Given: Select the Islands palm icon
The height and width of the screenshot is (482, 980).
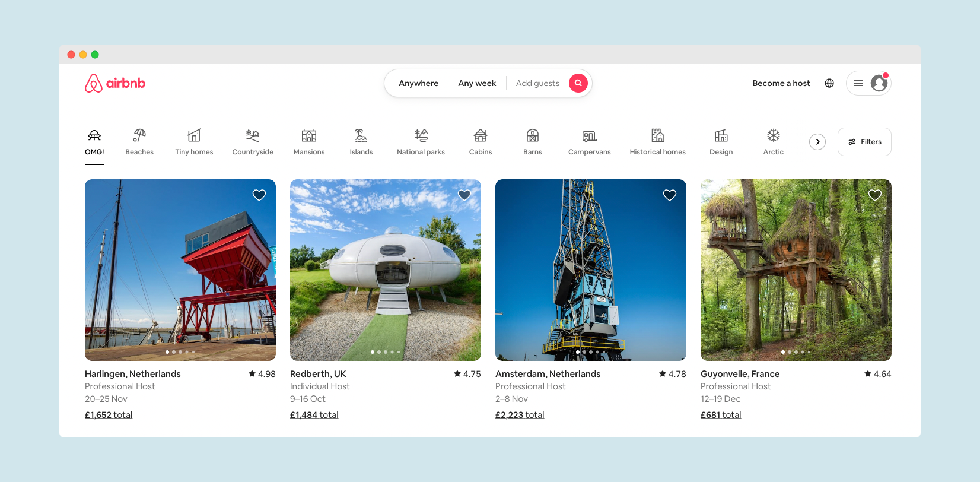Looking at the screenshot, I should click(x=361, y=135).
